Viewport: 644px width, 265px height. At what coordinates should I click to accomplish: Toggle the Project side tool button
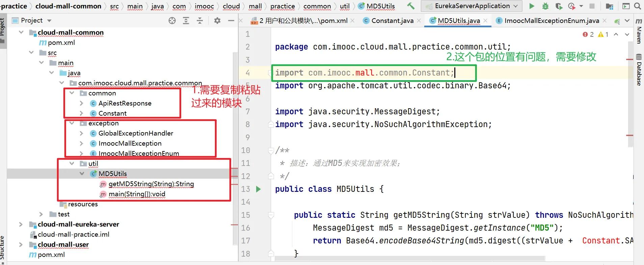pos(3,30)
